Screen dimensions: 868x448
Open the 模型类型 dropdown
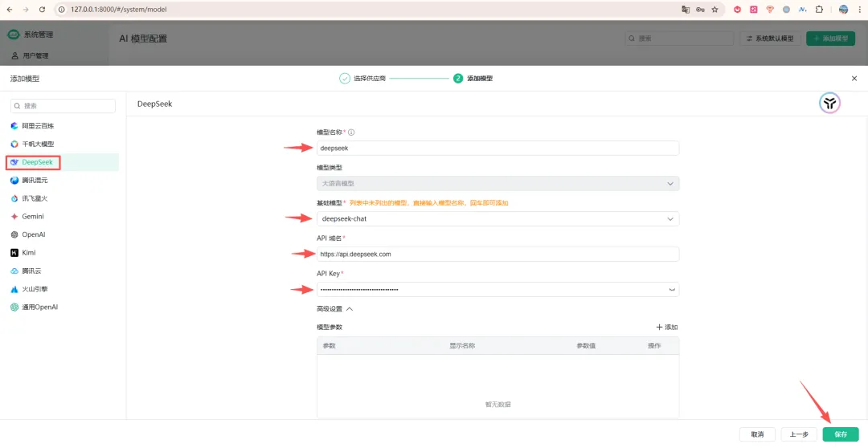coord(497,184)
